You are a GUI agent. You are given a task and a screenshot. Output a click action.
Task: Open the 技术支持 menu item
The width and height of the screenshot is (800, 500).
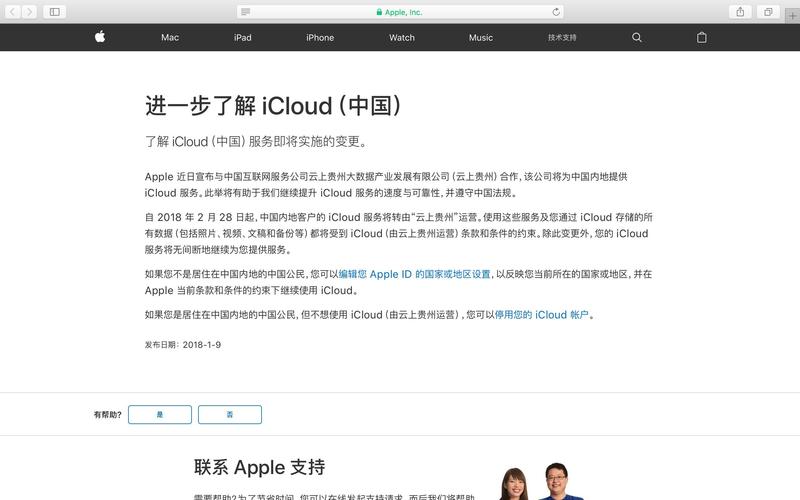point(562,38)
